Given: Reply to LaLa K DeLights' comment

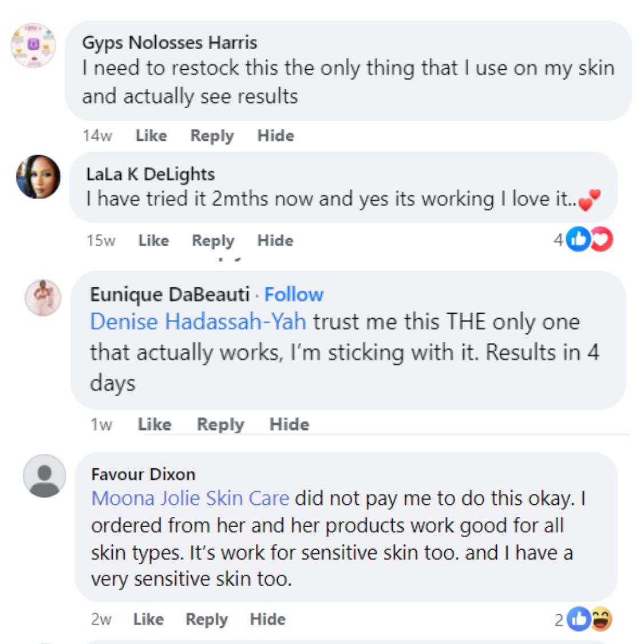Looking at the screenshot, I should (x=214, y=240).
